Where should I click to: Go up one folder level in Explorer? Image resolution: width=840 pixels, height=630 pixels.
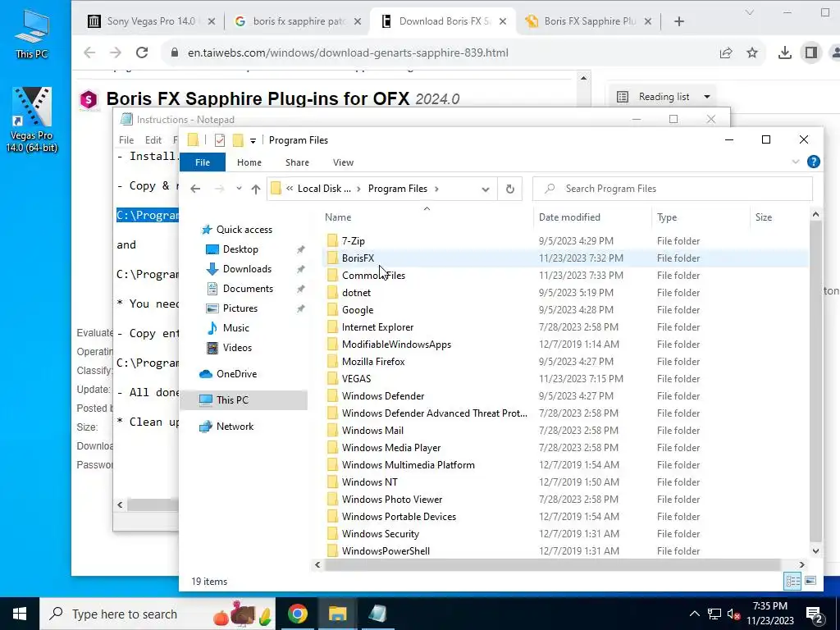pos(256,189)
